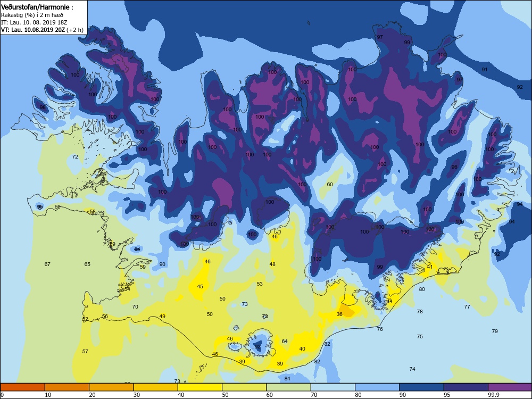This screenshot has width=532, height=399.
Task: Click the '64' humidity value on the map
Action: click(285, 342)
